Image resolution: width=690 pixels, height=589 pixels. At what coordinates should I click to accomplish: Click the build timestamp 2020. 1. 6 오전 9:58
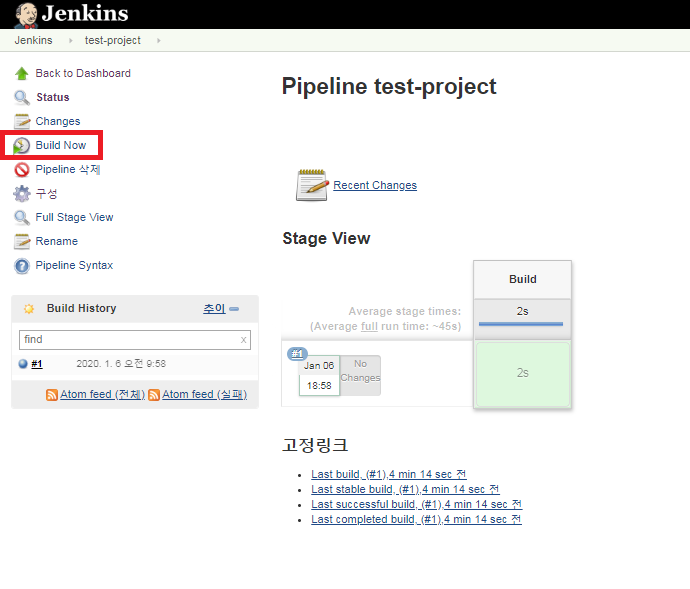click(x=121, y=364)
